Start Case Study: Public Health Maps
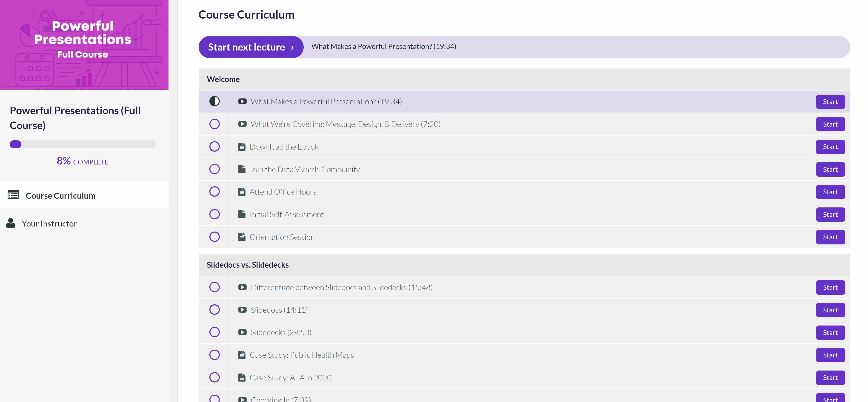The image size is (868, 402). pyautogui.click(x=830, y=355)
